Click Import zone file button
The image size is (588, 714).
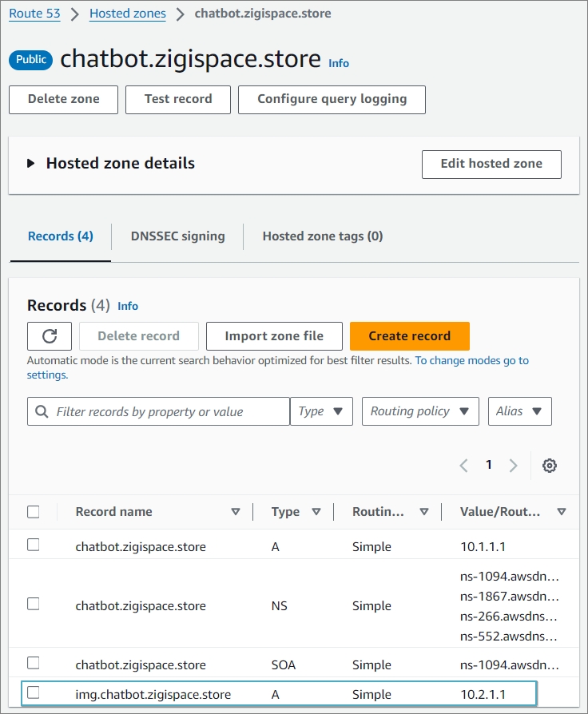click(274, 336)
